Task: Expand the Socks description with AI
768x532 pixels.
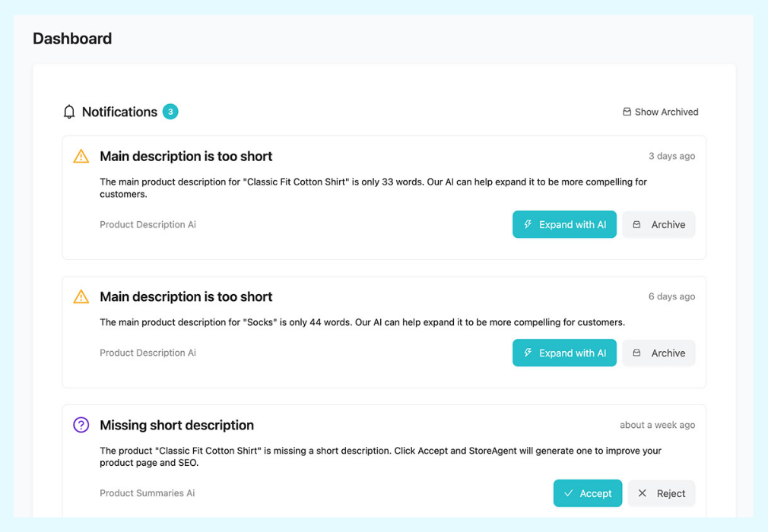Action: (x=564, y=353)
